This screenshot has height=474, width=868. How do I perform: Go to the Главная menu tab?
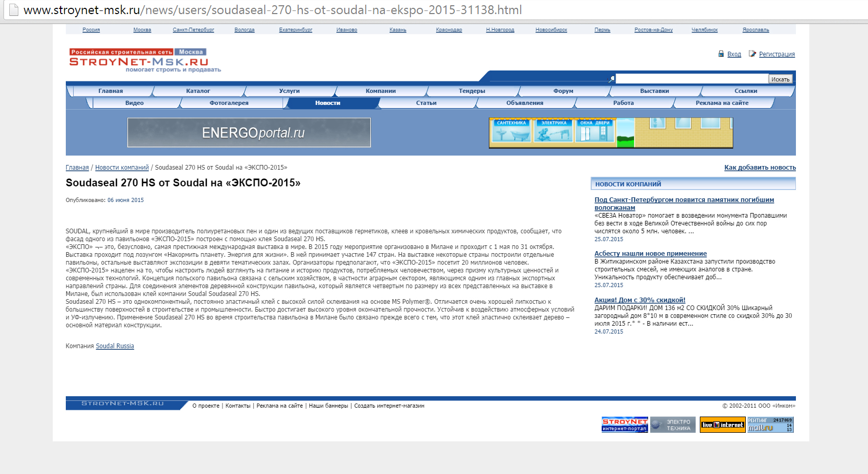pyautogui.click(x=111, y=91)
